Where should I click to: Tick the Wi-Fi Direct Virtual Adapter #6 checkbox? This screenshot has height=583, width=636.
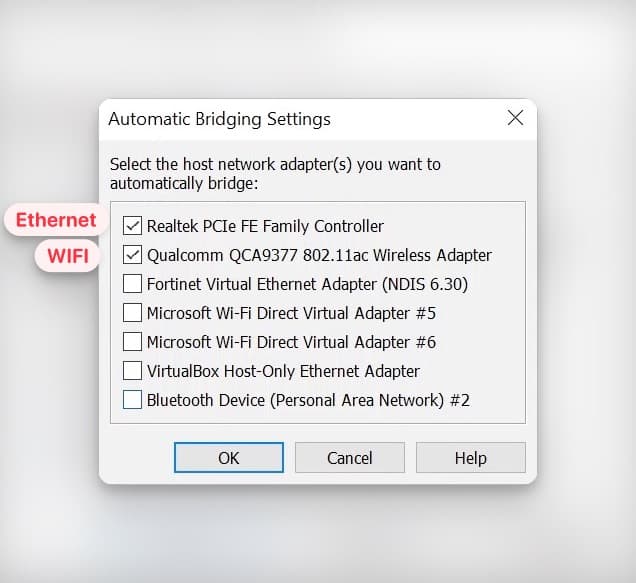(132, 342)
